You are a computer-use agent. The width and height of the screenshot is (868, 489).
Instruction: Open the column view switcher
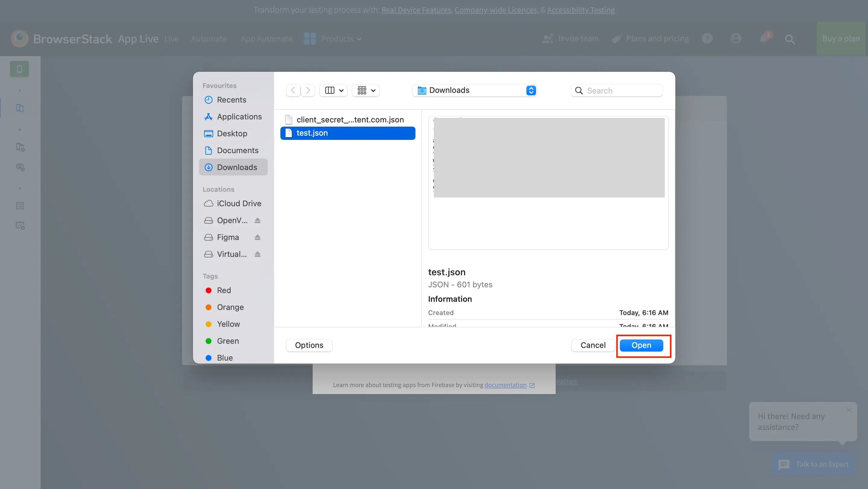coord(333,90)
